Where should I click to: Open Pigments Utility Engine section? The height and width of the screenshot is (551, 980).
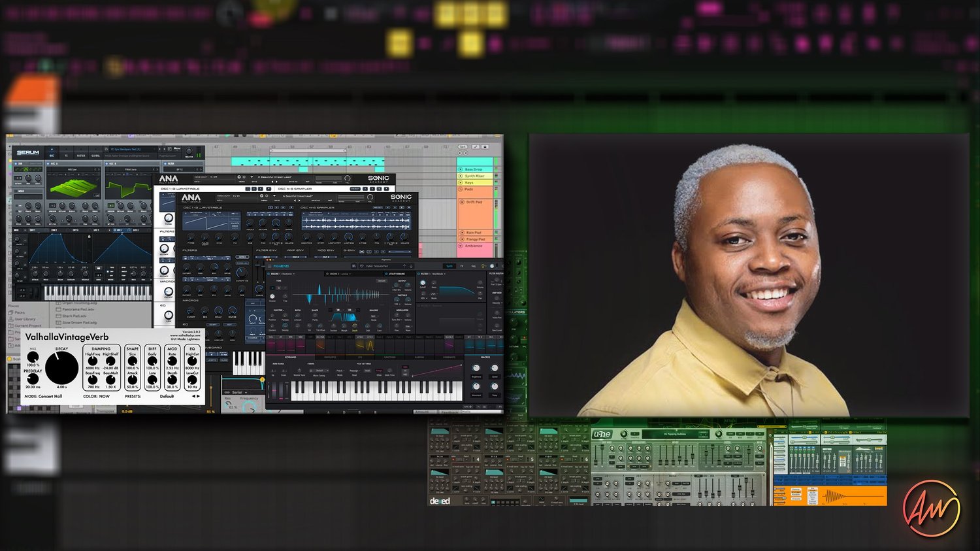point(397,274)
